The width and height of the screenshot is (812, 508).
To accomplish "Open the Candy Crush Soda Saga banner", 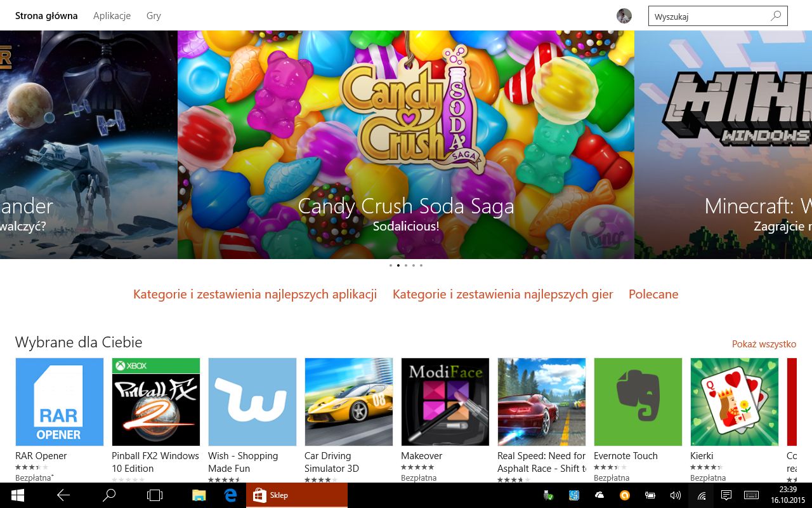I will [x=406, y=145].
